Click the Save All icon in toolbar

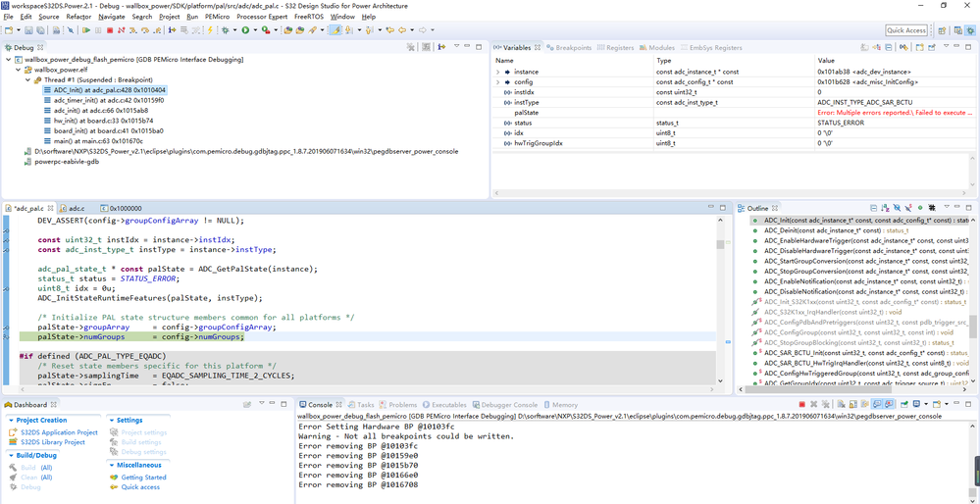tap(40, 30)
